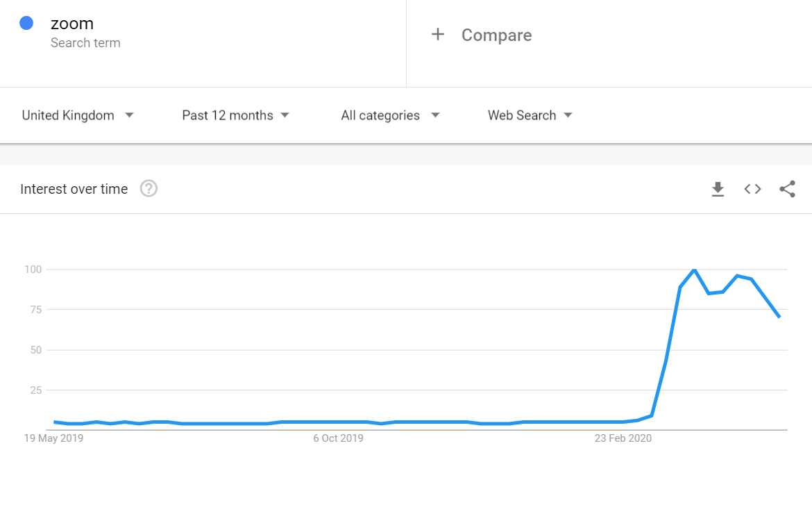This screenshot has height=505, width=812.
Task: Click the Compare button text
Action: click(496, 35)
